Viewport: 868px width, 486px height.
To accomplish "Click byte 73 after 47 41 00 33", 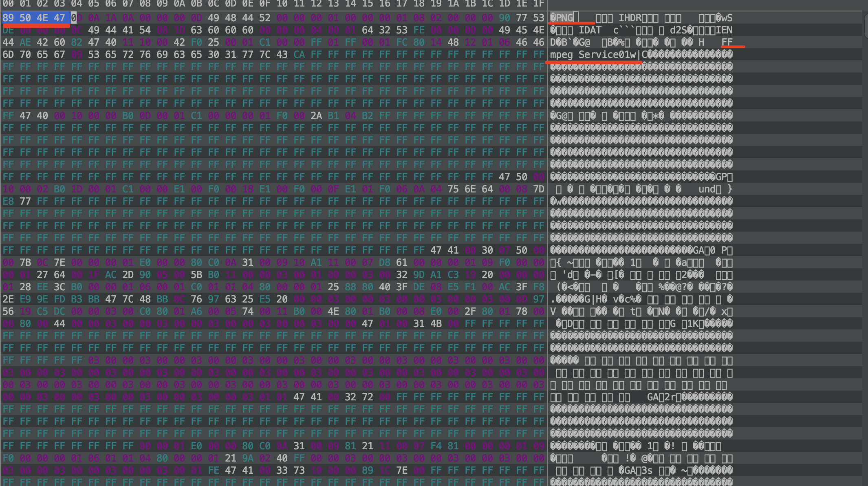I will (x=299, y=471).
